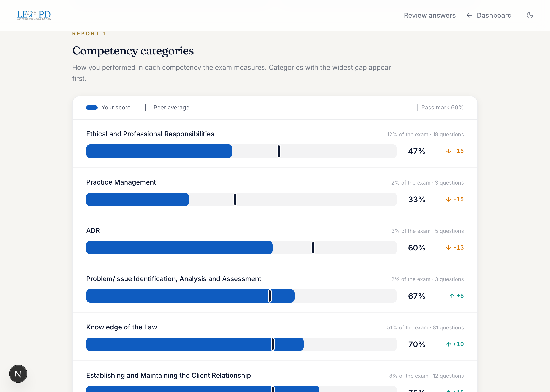550x392 pixels.
Task: Click the REPORT 1 label
Action: pyautogui.click(x=89, y=33)
